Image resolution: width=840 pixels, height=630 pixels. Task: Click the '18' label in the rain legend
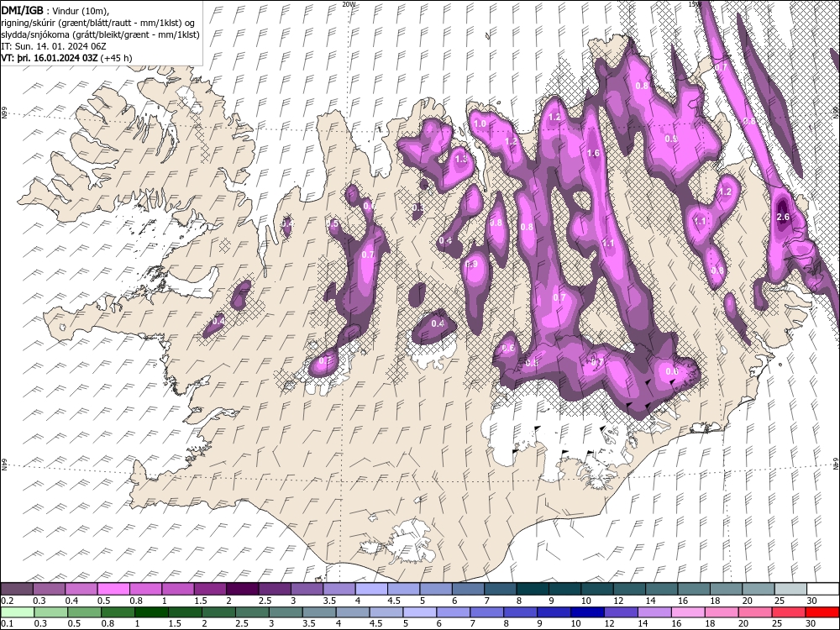709,624
